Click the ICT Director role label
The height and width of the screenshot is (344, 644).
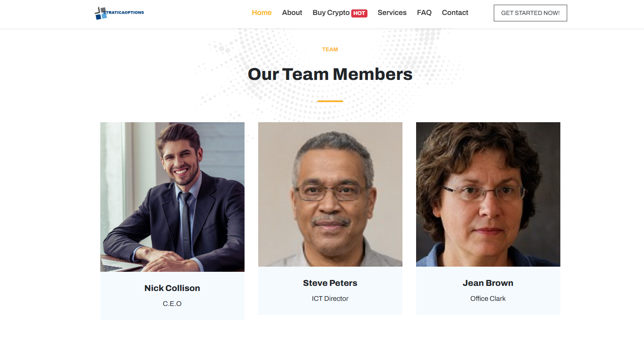(x=330, y=299)
